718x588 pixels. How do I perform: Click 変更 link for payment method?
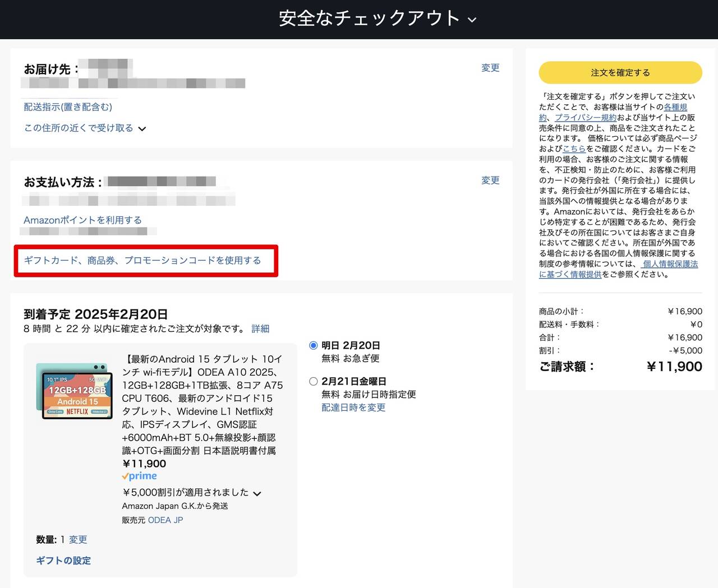(490, 180)
